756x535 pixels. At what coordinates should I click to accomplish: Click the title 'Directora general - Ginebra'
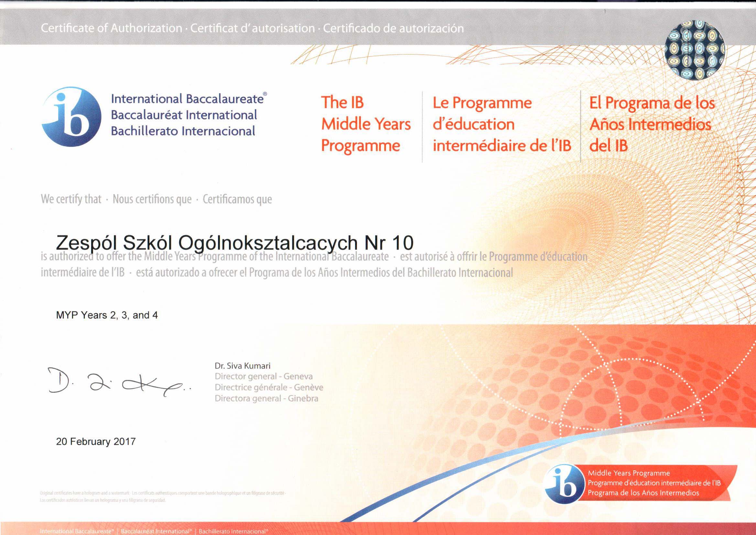(266, 399)
